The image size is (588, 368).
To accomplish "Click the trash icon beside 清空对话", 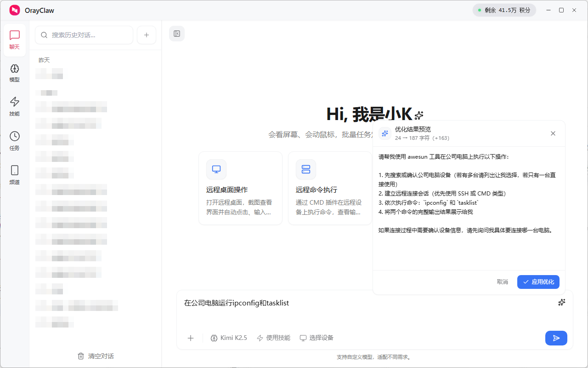I will [81, 356].
